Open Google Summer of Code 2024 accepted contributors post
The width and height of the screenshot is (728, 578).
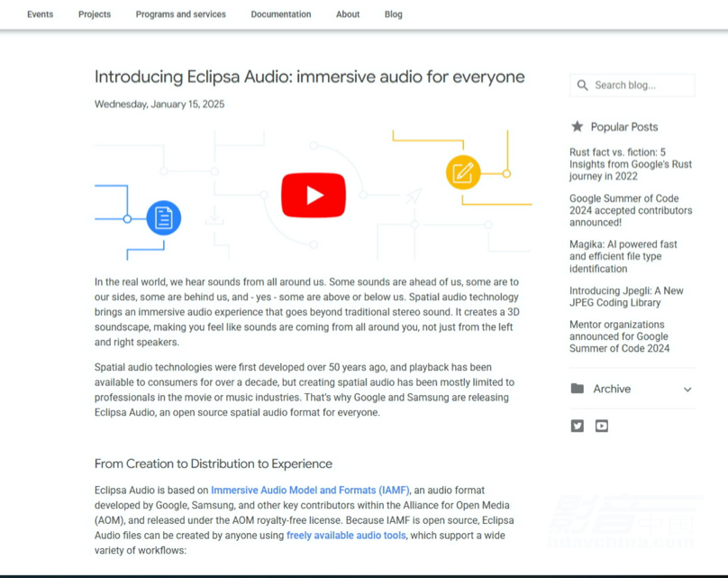pos(631,210)
